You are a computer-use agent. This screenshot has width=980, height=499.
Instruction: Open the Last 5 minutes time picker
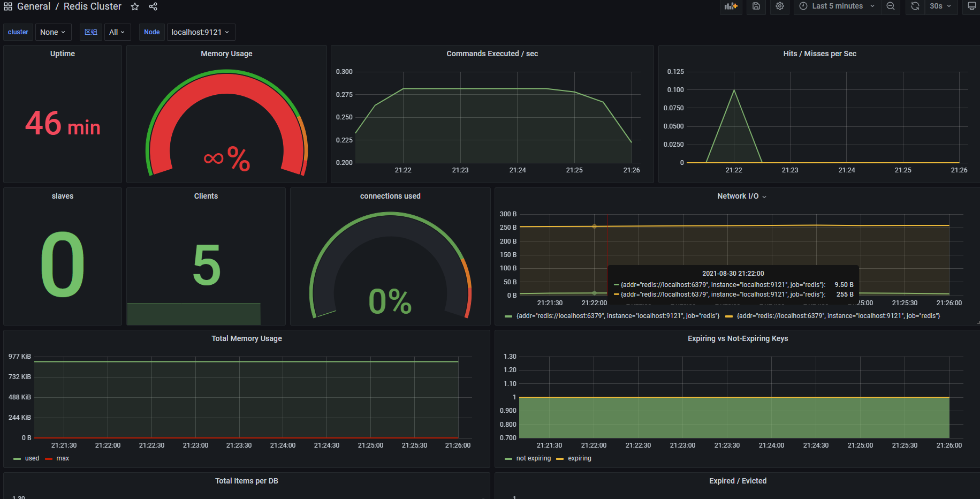[x=837, y=6]
